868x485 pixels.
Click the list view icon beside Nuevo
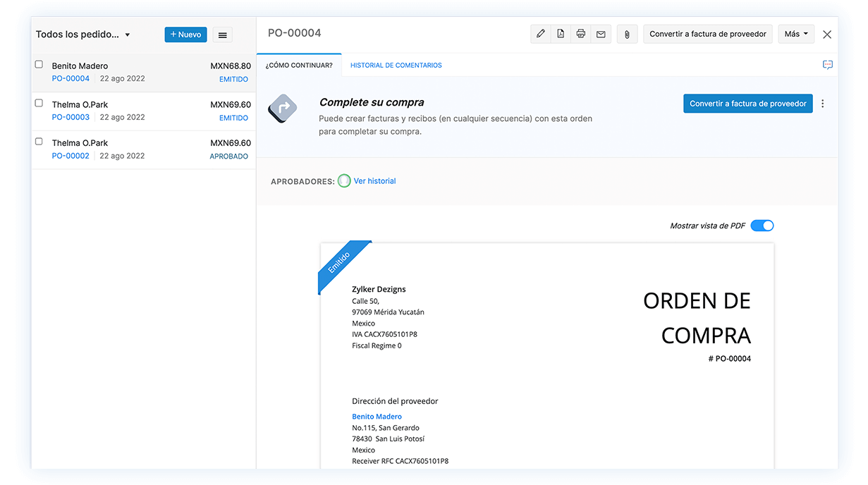pos(222,34)
